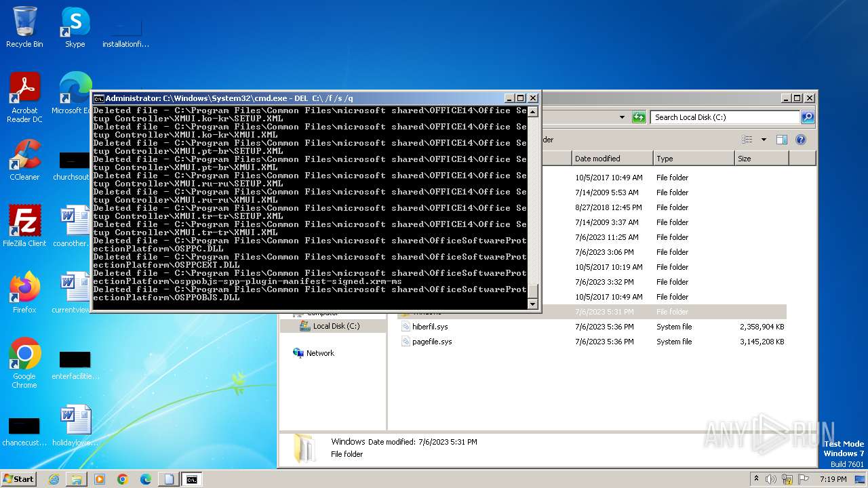Click the cmd window scrollbar thumb
The height and width of the screenshot is (488, 868).
click(532, 291)
